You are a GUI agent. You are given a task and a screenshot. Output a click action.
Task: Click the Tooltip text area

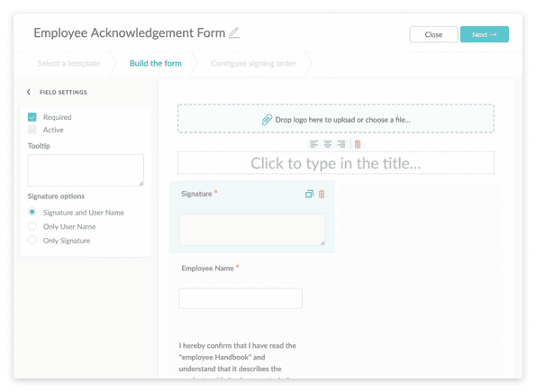click(x=86, y=170)
